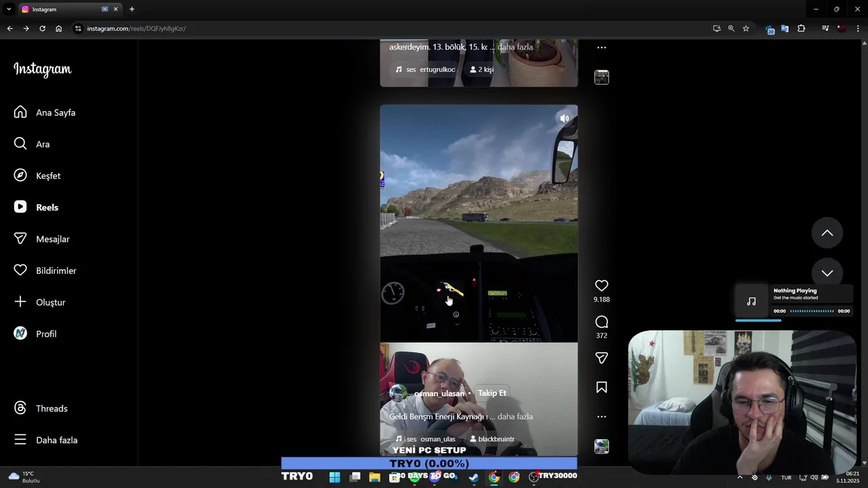
Task: Reload the Instagram page
Action: coord(42,28)
